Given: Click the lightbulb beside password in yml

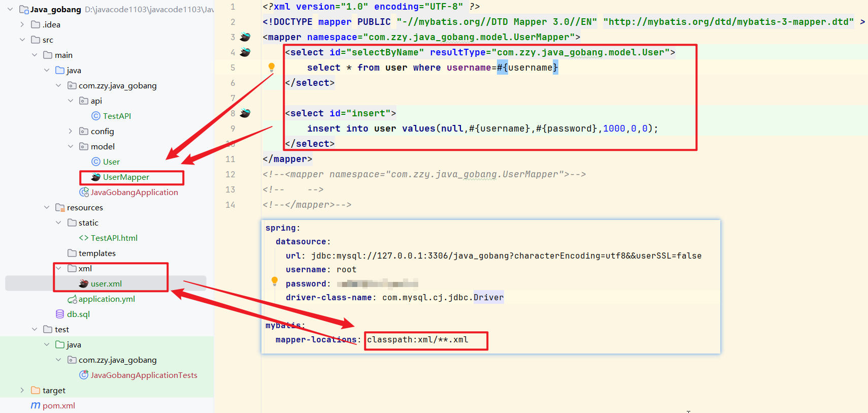Looking at the screenshot, I should [x=275, y=281].
